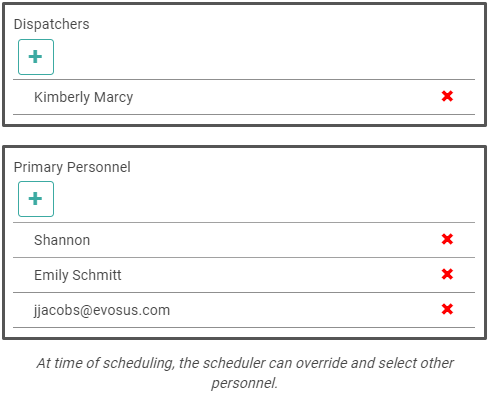Delete Emily Schmitt with the red X
Screen dimensions: 489x394
tap(447, 274)
